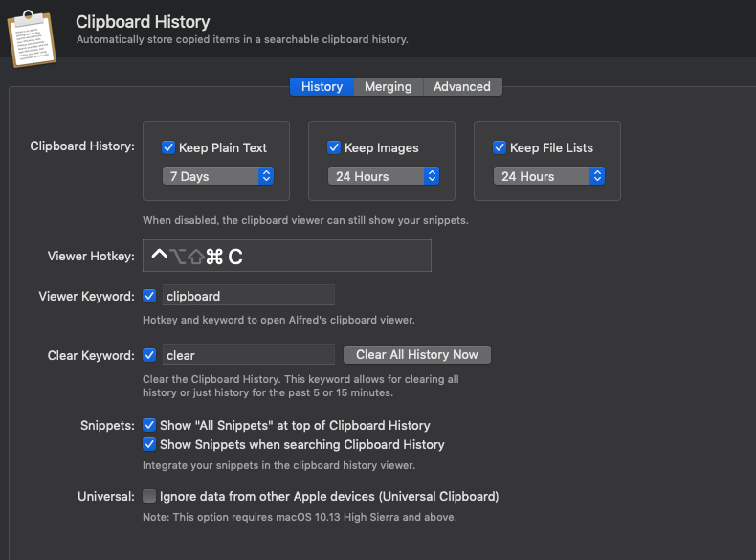Click 'Clear the Clipboard History' description text
The width and height of the screenshot is (756, 560).
click(300, 386)
